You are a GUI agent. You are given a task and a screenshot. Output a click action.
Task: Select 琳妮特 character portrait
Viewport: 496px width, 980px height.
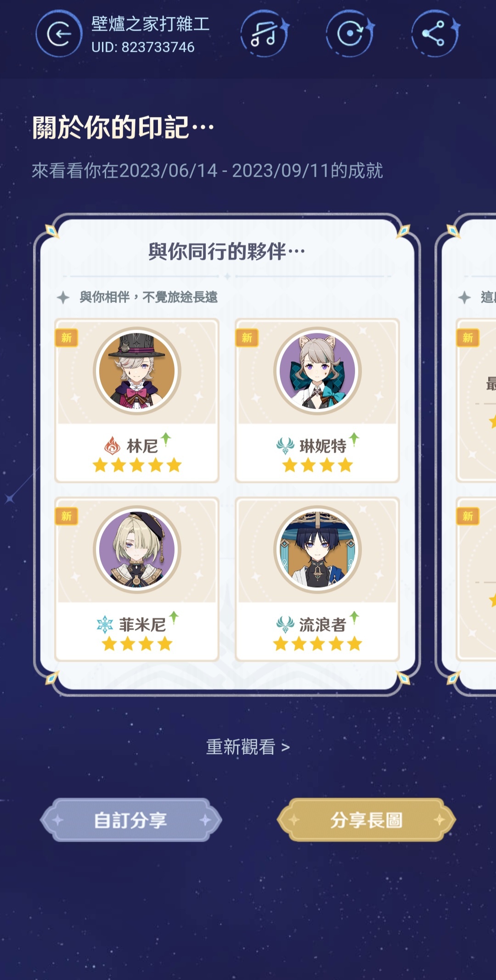click(317, 371)
